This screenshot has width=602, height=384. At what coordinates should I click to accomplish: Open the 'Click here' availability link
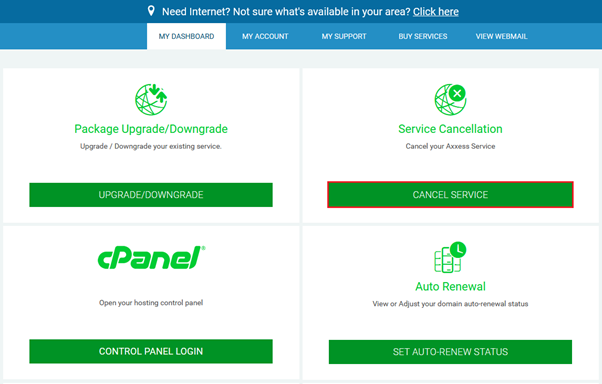pyautogui.click(x=436, y=12)
